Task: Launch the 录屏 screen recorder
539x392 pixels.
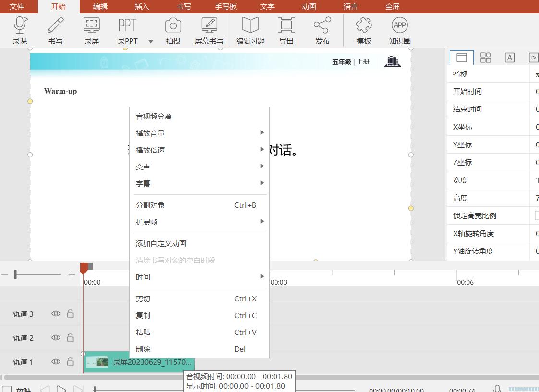Action: (91, 30)
